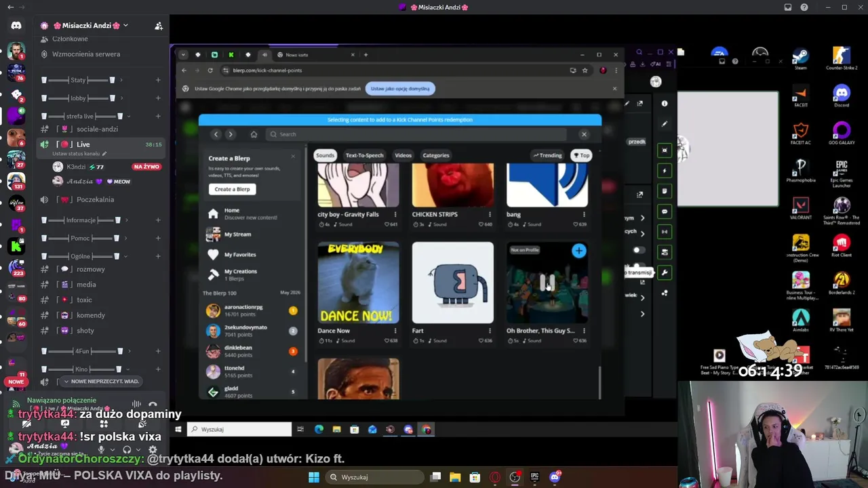Open Wzmocnienia serwera item

[x=102, y=54]
